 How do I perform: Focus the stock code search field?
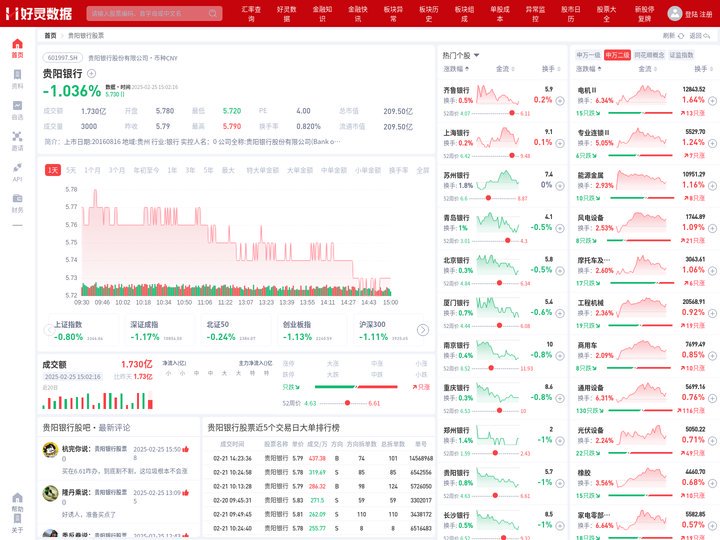[154, 13]
